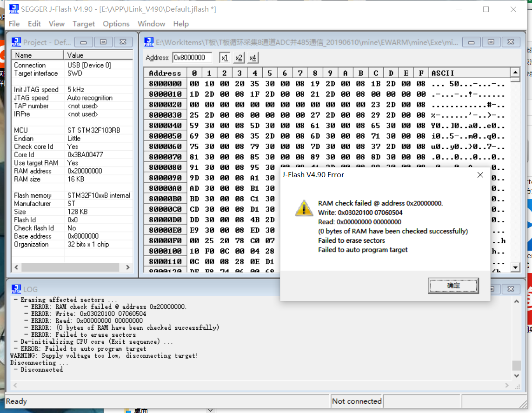The image size is (532, 413).
Task: Click "Ready" status bar text
Action: click(16, 401)
